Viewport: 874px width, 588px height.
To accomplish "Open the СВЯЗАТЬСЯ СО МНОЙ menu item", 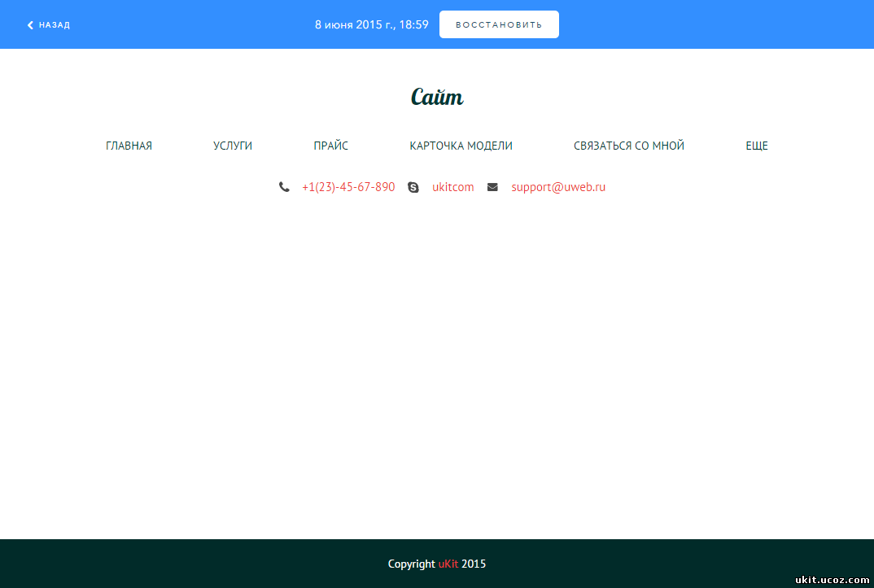I will (629, 146).
